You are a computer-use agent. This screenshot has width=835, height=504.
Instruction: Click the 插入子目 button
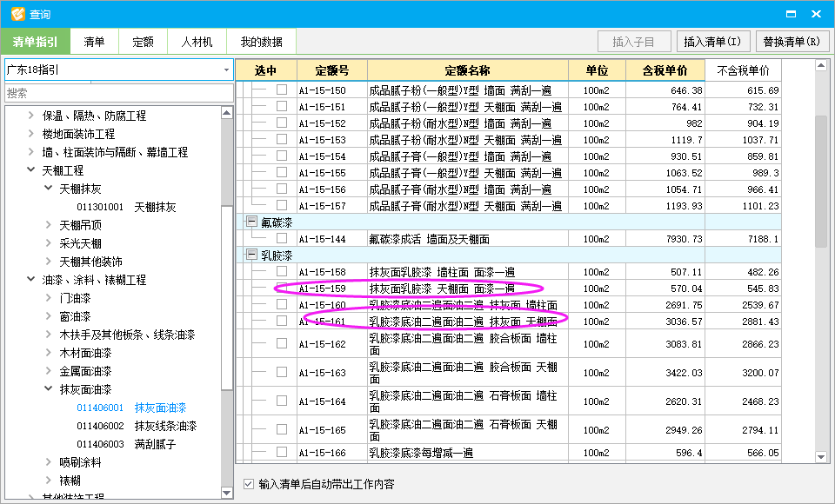633,42
